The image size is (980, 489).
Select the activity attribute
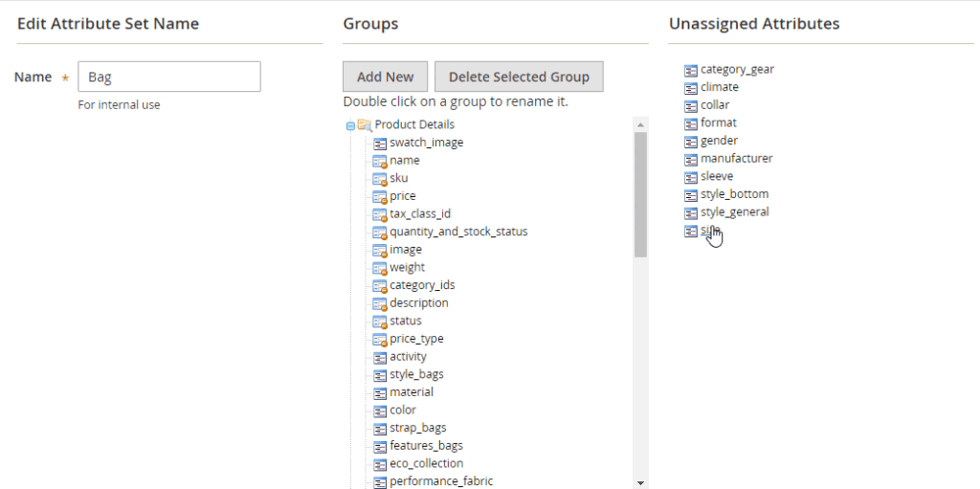[408, 356]
